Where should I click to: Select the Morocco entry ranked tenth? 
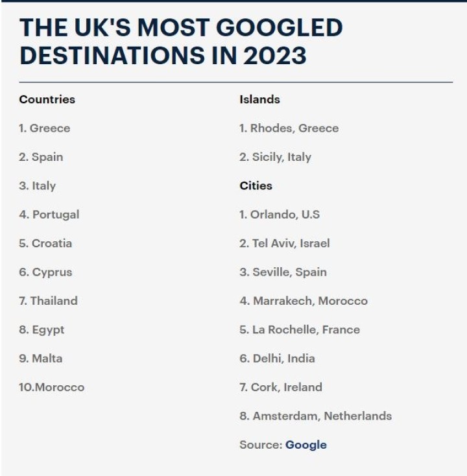(52, 387)
